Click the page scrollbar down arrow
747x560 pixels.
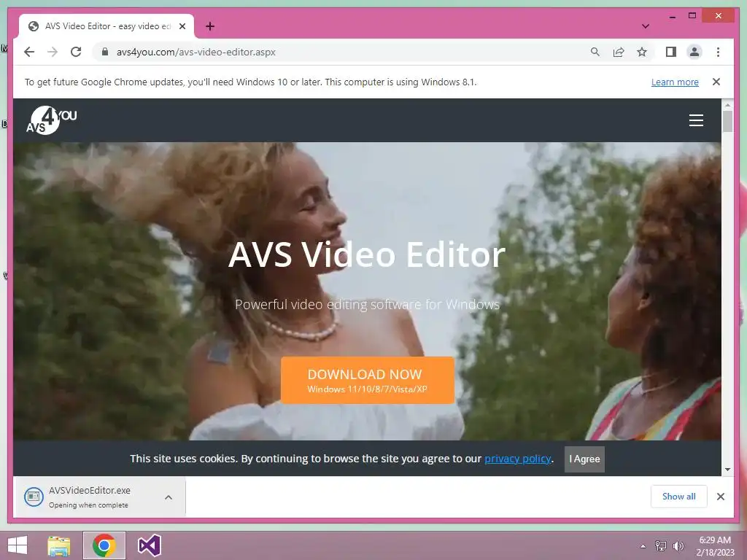tap(727, 470)
